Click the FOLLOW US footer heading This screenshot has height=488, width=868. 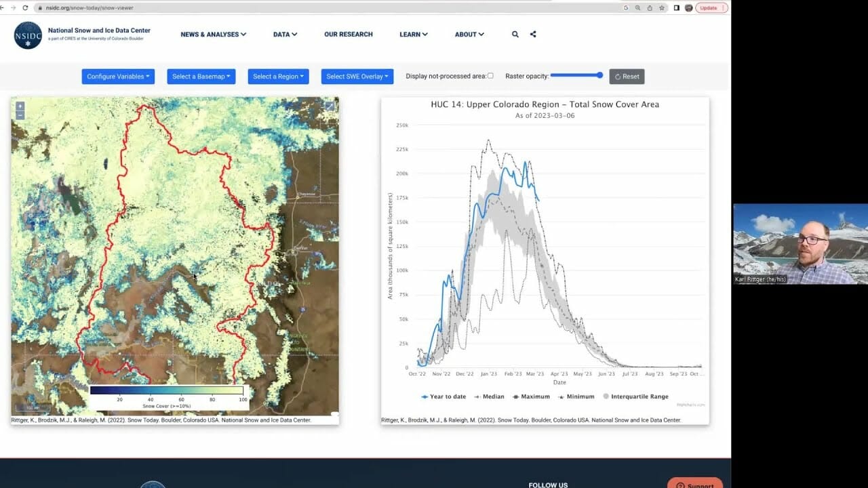coord(548,485)
